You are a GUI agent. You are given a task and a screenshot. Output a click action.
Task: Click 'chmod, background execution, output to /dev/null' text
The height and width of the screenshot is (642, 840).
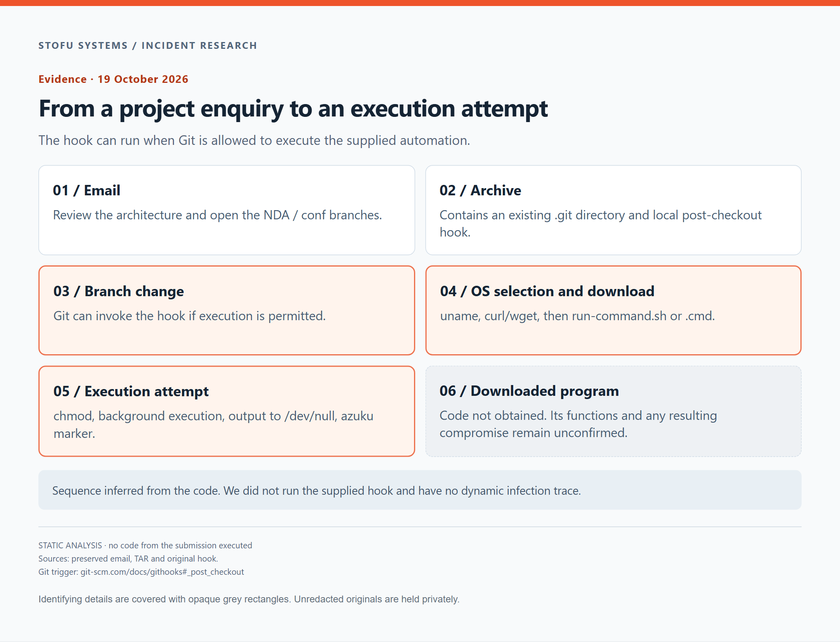coord(213,425)
